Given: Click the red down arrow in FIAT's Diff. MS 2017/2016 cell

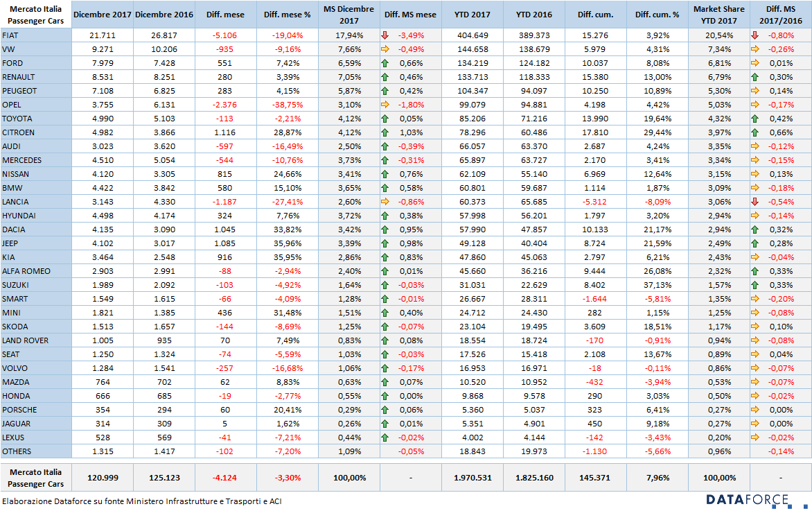Looking at the screenshot, I should click(755, 35).
